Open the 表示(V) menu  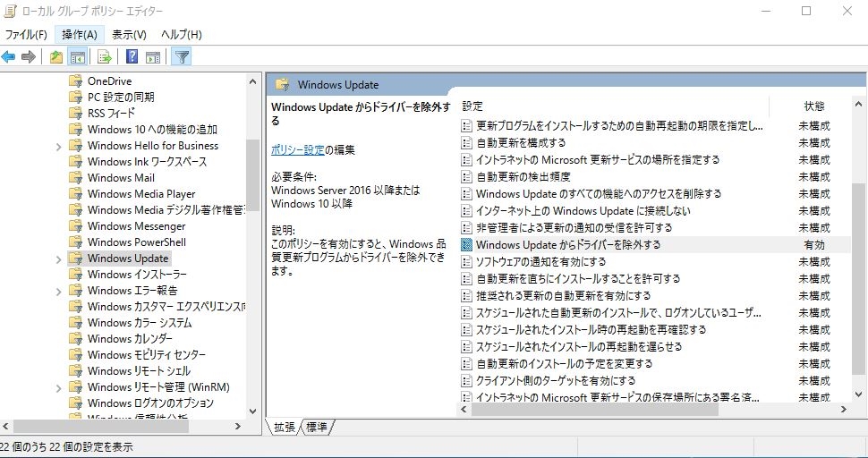tap(129, 34)
